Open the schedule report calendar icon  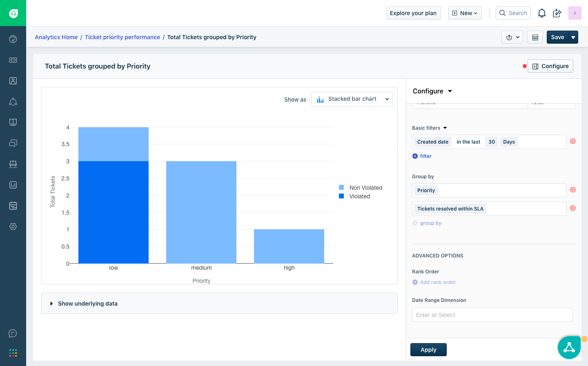pos(535,37)
